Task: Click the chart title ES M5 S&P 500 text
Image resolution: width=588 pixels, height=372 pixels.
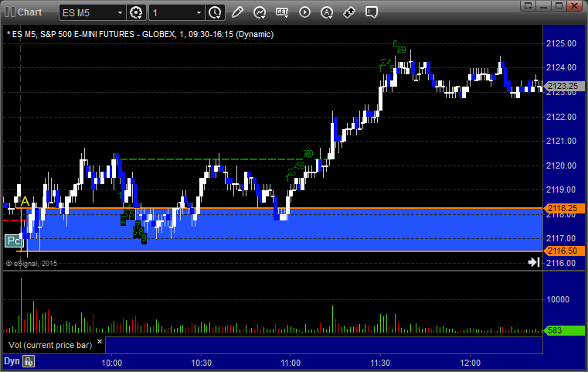Action: (x=141, y=34)
